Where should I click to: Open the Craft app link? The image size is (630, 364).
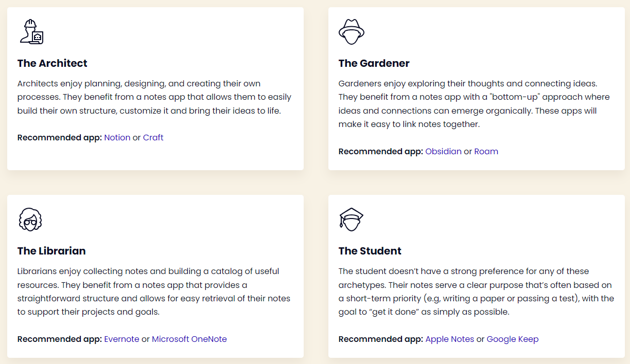pos(153,138)
